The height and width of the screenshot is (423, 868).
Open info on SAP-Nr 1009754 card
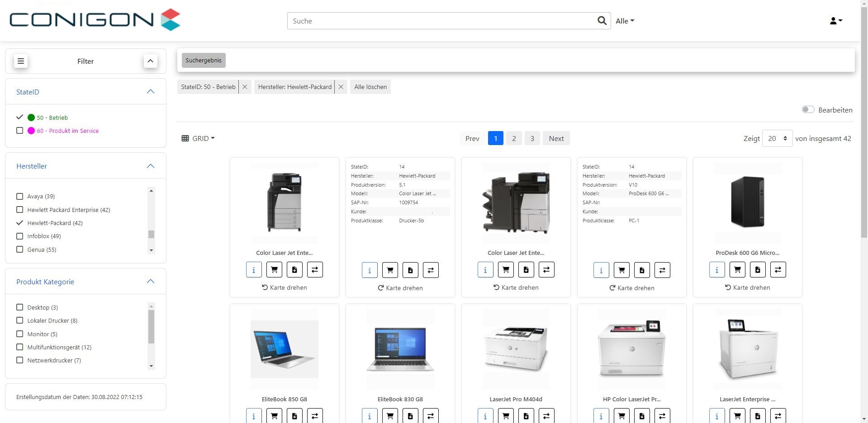[370, 270]
